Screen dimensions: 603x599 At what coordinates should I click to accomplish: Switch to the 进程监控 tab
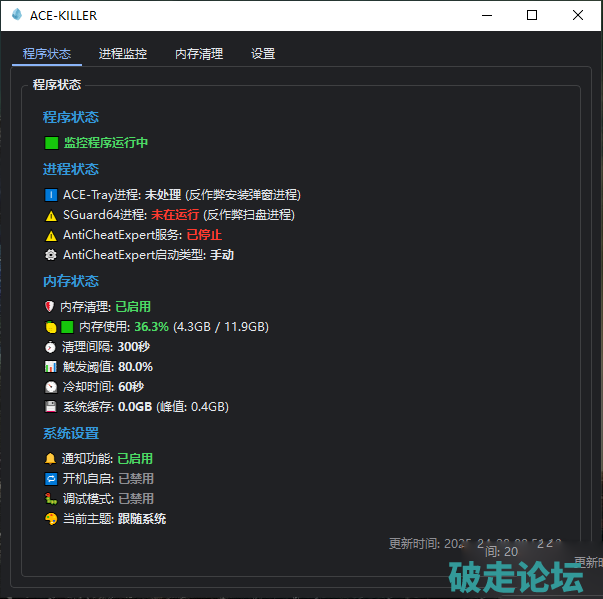click(123, 54)
